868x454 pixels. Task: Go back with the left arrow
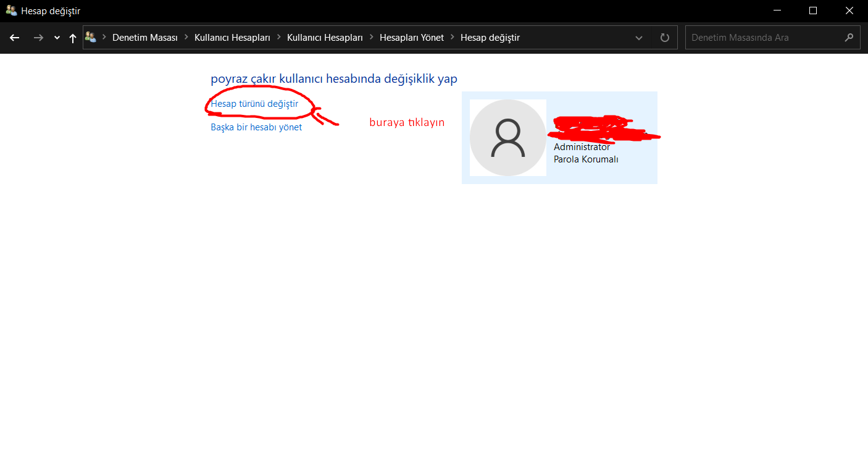pos(15,38)
